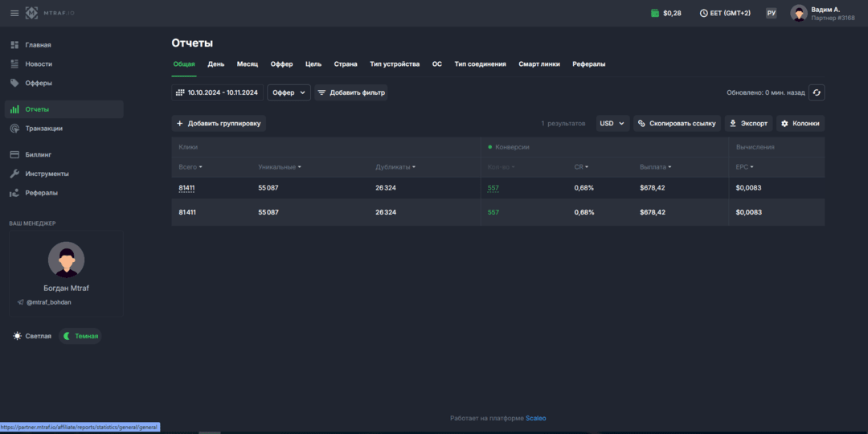Screen dimensions: 868x434
Task: Open the hamburger menu icon
Action: (x=14, y=13)
